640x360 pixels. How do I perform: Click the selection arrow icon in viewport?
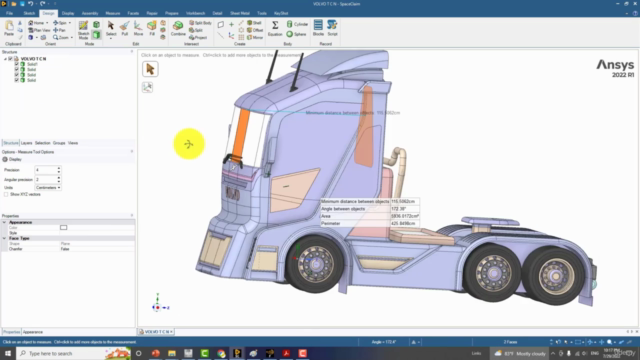(x=150, y=69)
